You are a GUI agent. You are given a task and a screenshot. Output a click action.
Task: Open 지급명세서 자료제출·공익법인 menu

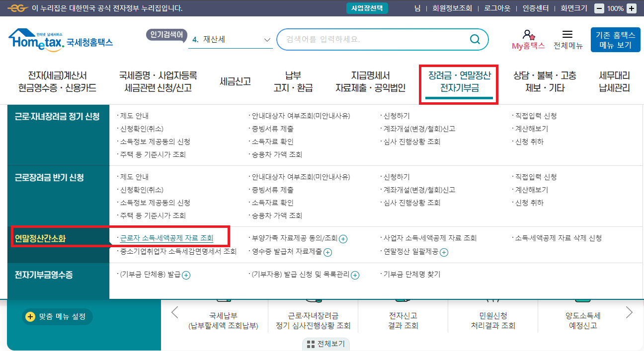(x=371, y=82)
